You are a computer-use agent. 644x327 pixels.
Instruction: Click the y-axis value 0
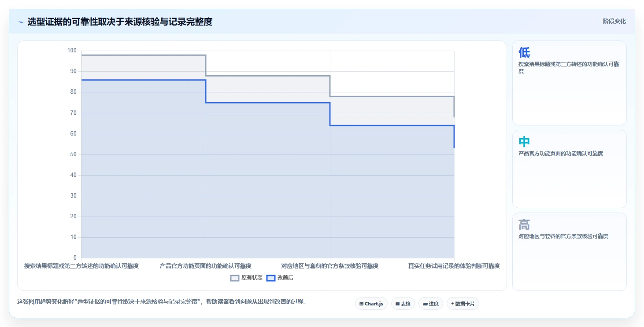(x=75, y=258)
